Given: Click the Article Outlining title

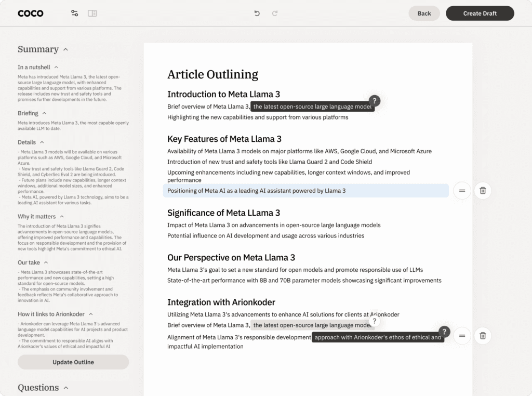Looking at the screenshot, I should click(x=212, y=74).
